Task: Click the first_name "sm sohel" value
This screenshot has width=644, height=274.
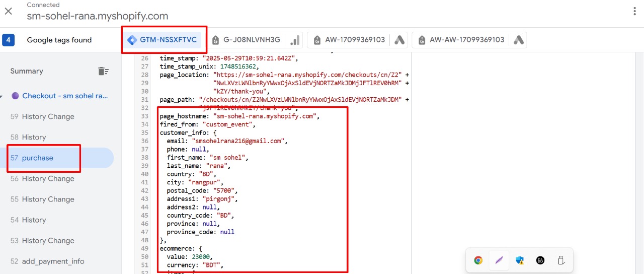Action: pyautogui.click(x=226, y=157)
